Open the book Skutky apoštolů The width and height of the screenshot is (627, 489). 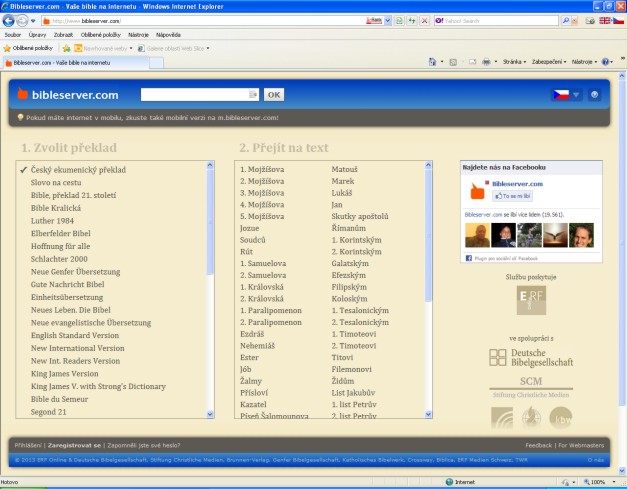(x=359, y=216)
